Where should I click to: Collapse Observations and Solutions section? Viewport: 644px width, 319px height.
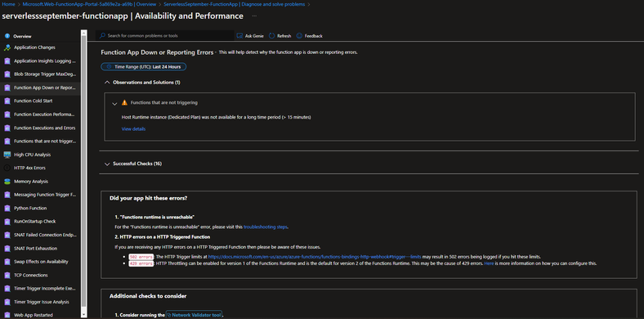tap(107, 83)
